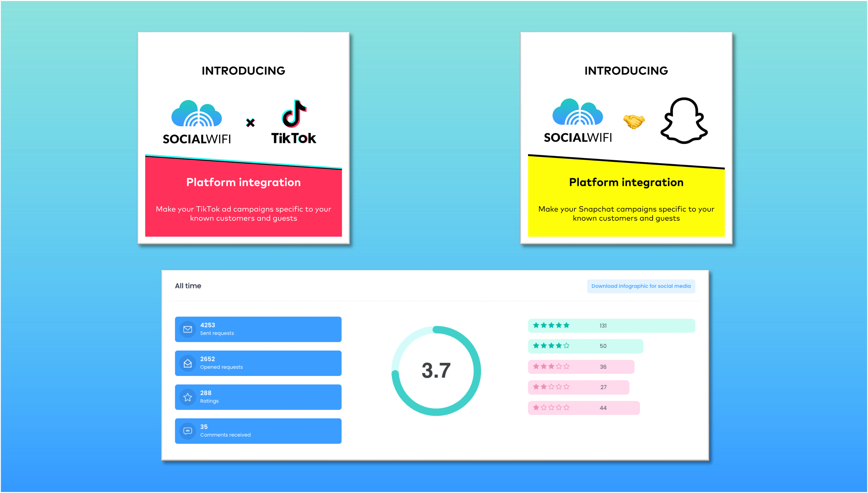This screenshot has width=868, height=493.
Task: Select the 288 Ratings stat card
Action: click(x=258, y=397)
